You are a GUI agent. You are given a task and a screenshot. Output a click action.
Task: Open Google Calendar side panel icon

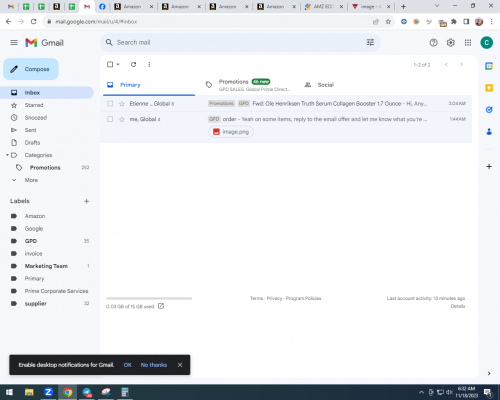click(x=489, y=66)
